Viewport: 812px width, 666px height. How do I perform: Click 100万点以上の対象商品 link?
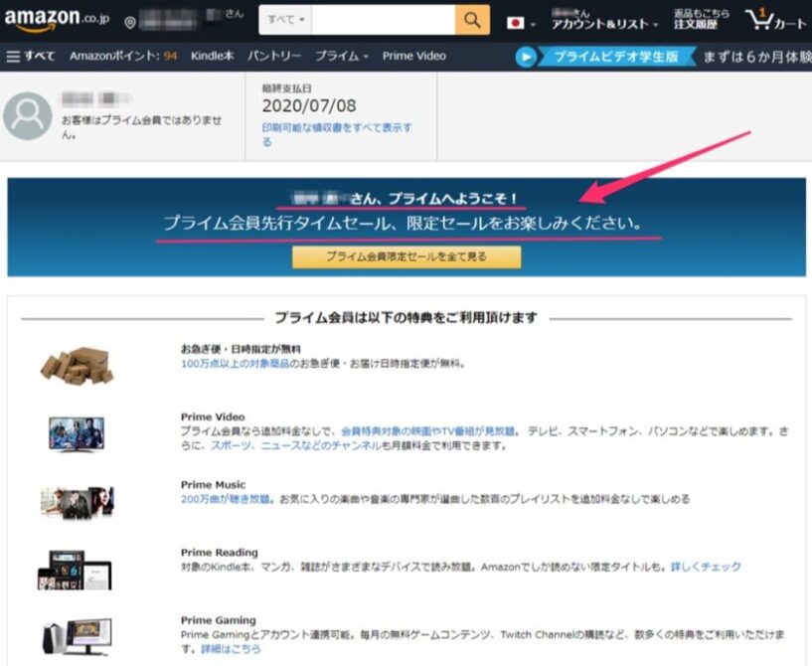[x=236, y=364]
